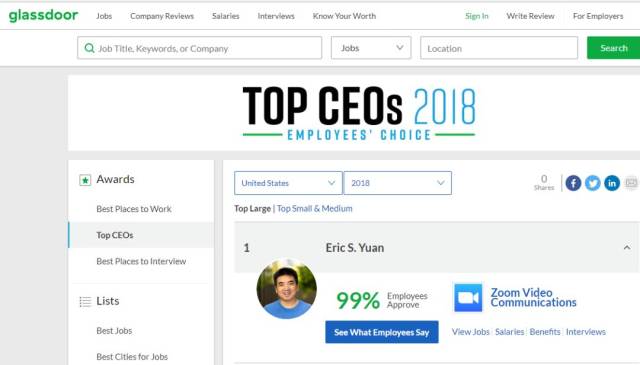Click the Awards section heading
The width and height of the screenshot is (640, 365).
pos(115,179)
